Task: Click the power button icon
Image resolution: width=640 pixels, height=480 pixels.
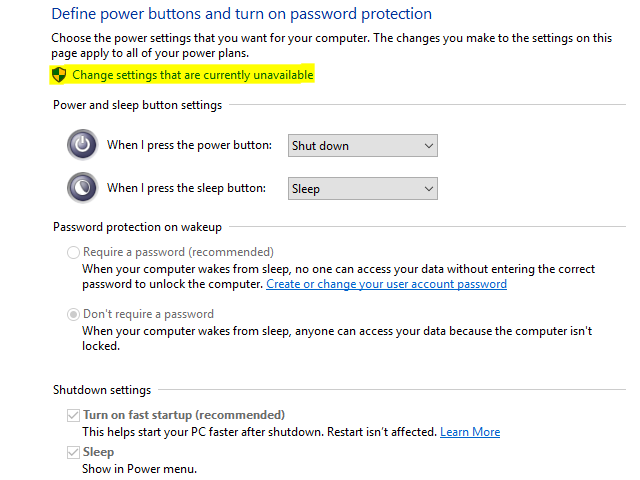Action: tap(81, 145)
